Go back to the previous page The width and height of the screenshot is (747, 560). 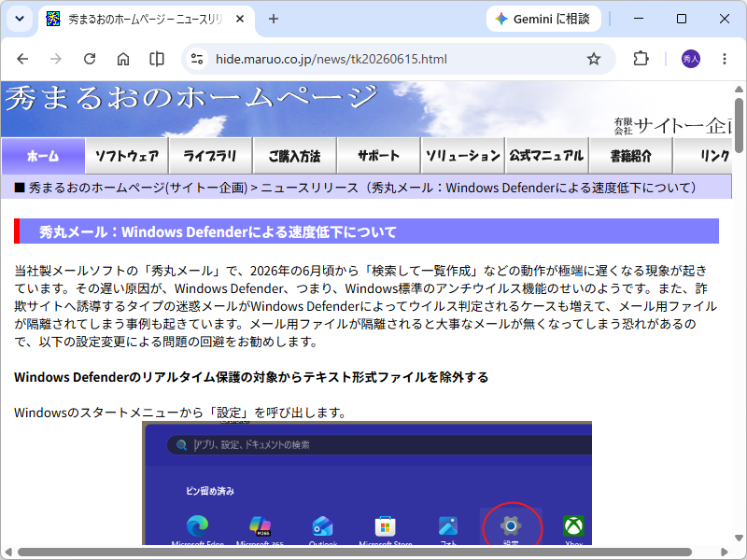point(22,59)
